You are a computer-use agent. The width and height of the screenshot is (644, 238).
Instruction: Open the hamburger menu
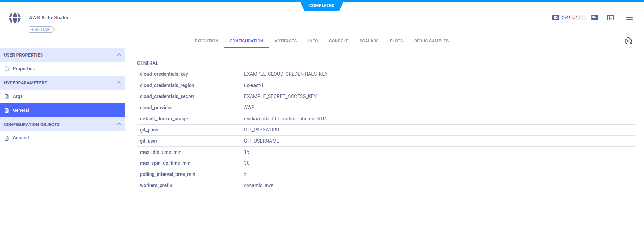629,18
